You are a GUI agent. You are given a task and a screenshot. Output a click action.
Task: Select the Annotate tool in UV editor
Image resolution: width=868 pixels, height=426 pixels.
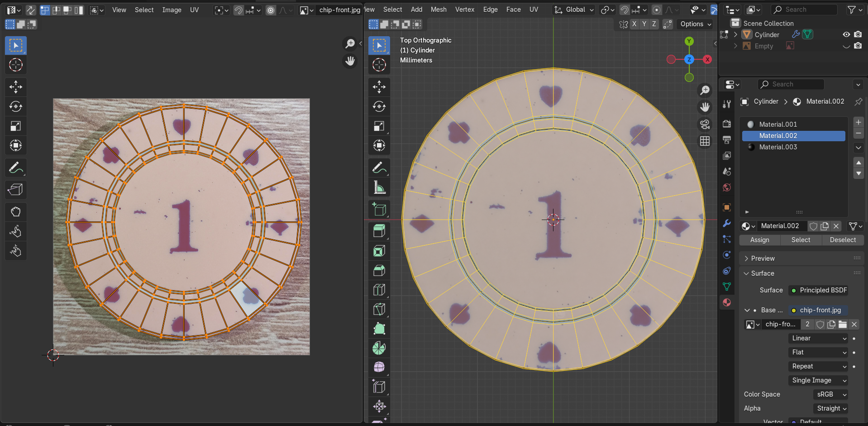coord(16,168)
